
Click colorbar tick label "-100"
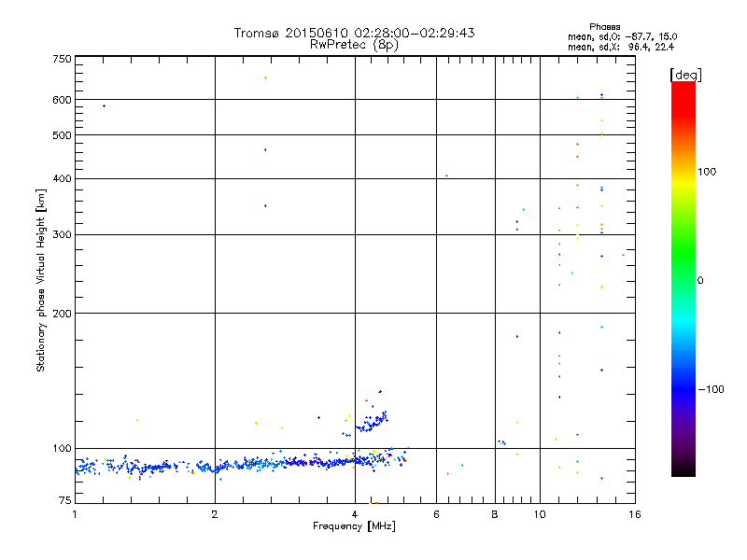click(x=711, y=389)
